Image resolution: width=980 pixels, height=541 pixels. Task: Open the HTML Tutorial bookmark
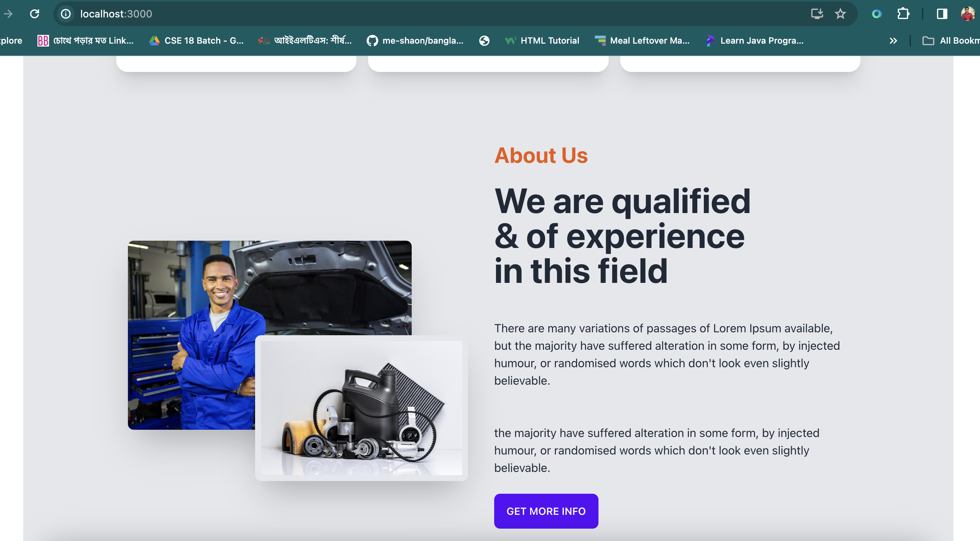542,41
